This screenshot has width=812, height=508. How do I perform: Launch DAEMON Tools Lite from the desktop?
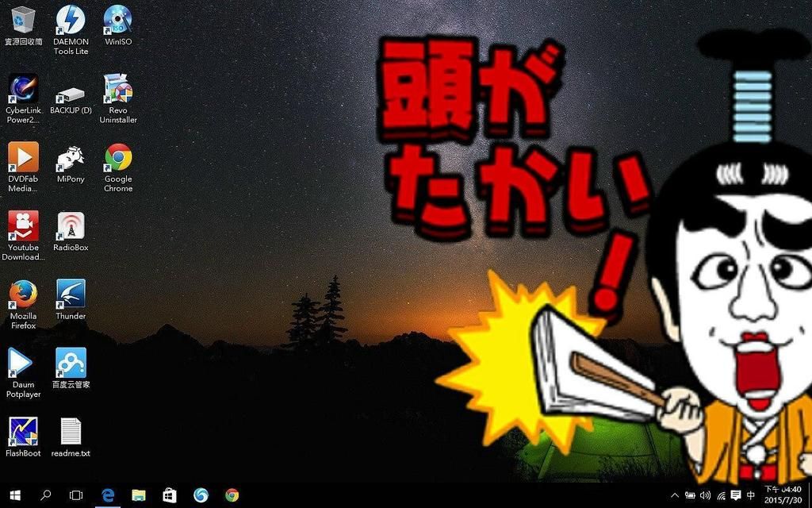71,31
